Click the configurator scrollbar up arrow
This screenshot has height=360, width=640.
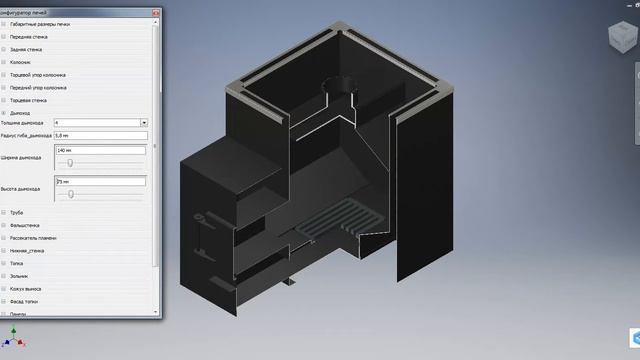155,22
